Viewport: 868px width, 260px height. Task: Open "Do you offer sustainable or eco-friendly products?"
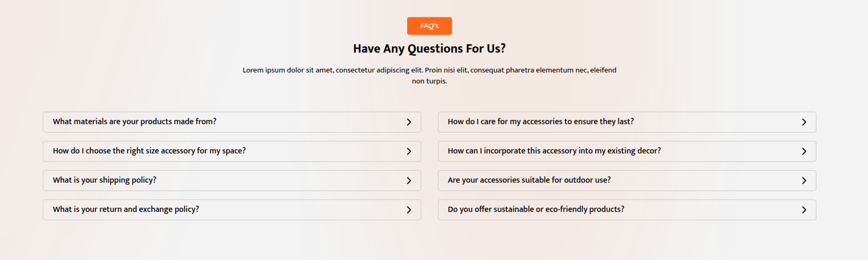(x=536, y=209)
